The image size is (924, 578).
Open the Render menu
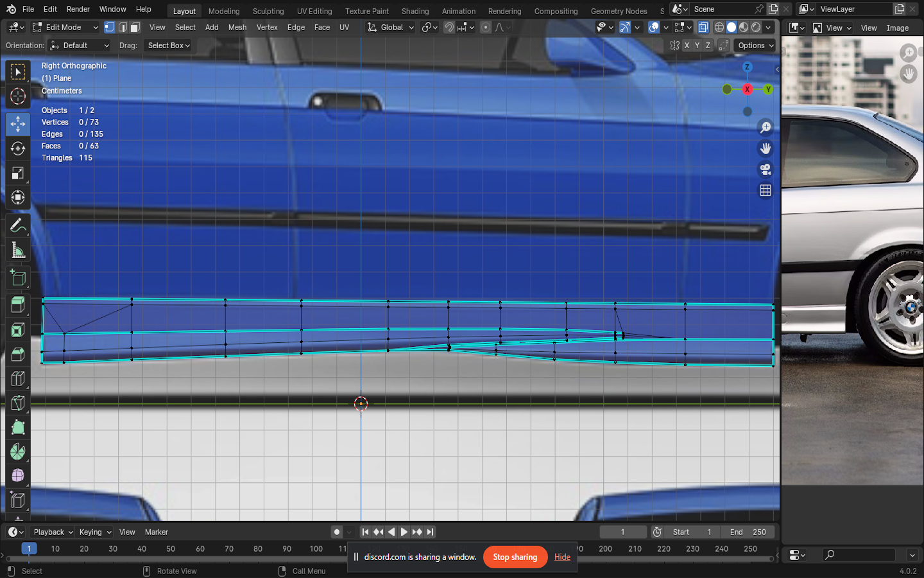point(78,9)
